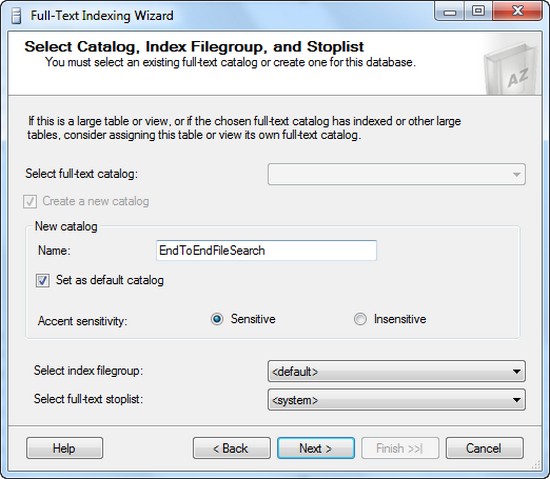The width and height of the screenshot is (550, 479).
Task: Open the Select full-text catalog dropdown
Action: click(x=396, y=174)
